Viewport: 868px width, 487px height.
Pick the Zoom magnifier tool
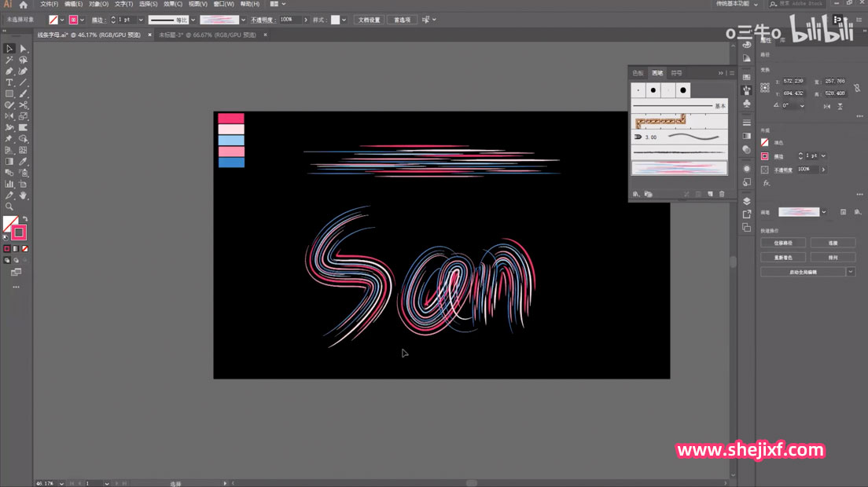[9, 207]
